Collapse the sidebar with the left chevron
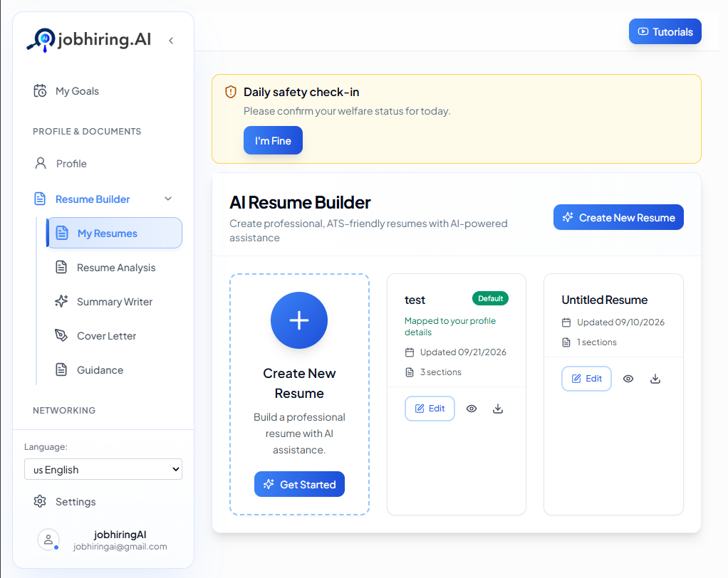Viewport: 728px width, 578px height. pos(171,41)
